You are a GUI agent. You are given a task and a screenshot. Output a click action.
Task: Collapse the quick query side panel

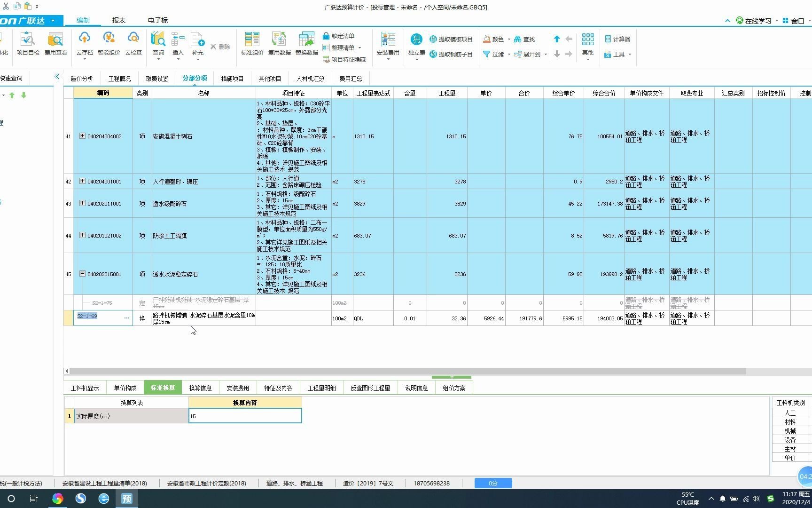click(x=57, y=77)
